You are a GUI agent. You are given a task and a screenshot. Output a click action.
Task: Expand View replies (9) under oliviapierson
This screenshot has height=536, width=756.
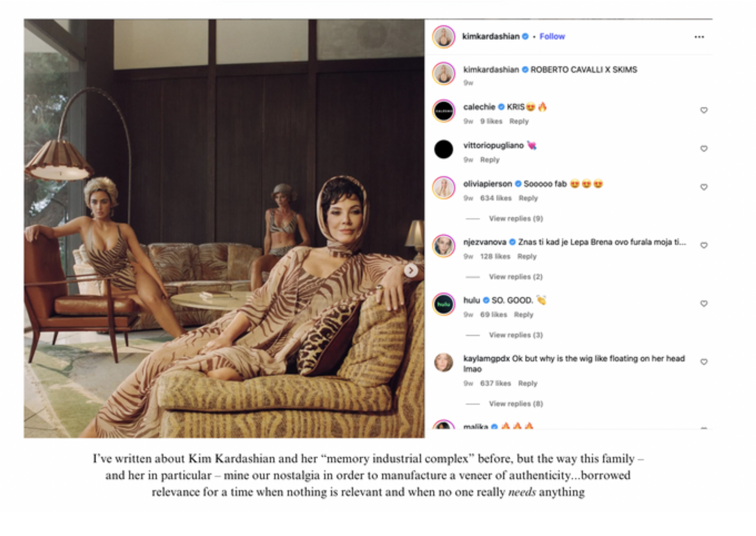click(x=516, y=219)
